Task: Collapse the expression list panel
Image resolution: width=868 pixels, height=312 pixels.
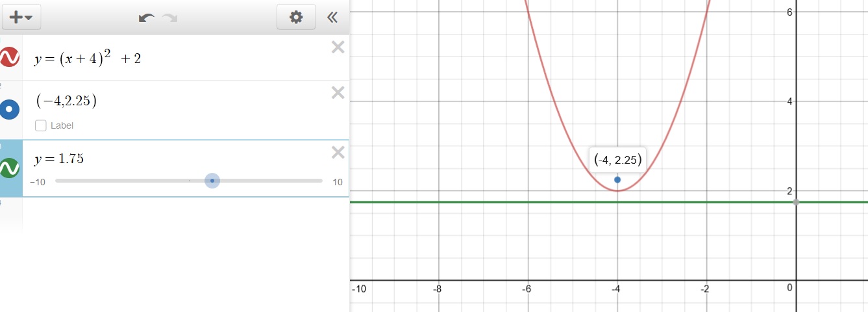Action: [332, 18]
